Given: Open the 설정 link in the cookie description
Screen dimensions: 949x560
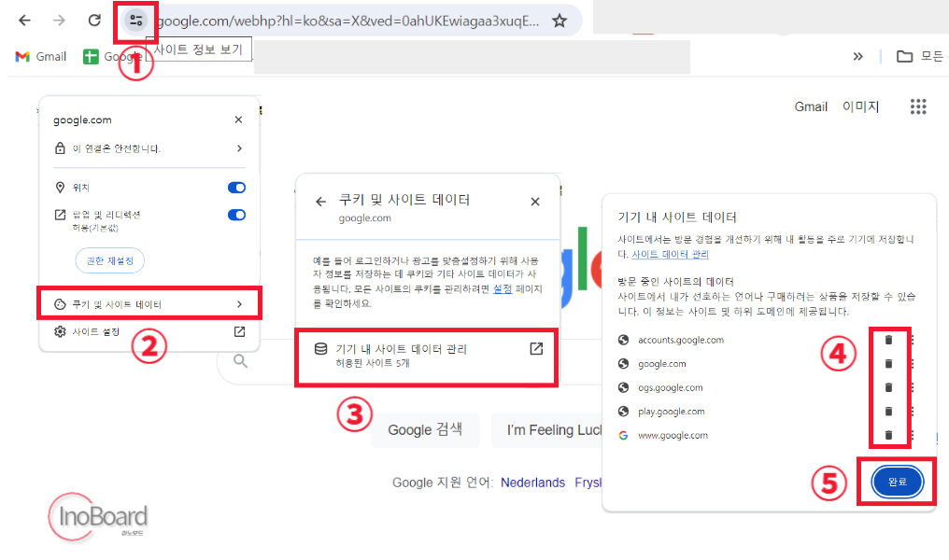Looking at the screenshot, I should click(503, 289).
